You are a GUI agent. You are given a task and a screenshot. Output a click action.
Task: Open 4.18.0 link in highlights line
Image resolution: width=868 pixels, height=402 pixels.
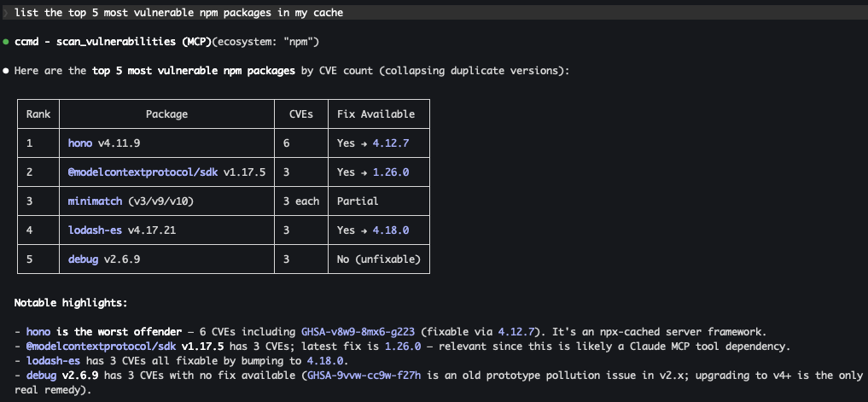[x=325, y=361]
